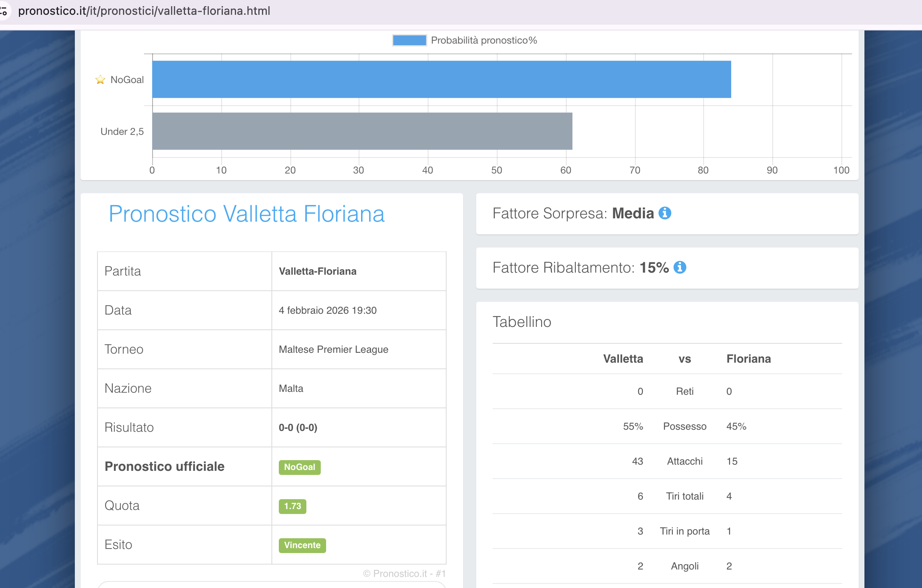The width and height of the screenshot is (922, 588).
Task: Click the Pronostico.it copyright watermark text
Action: [404, 574]
